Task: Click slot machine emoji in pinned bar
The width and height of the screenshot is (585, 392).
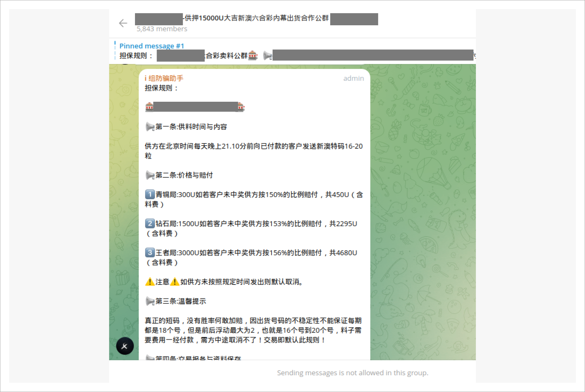Action: (x=253, y=56)
